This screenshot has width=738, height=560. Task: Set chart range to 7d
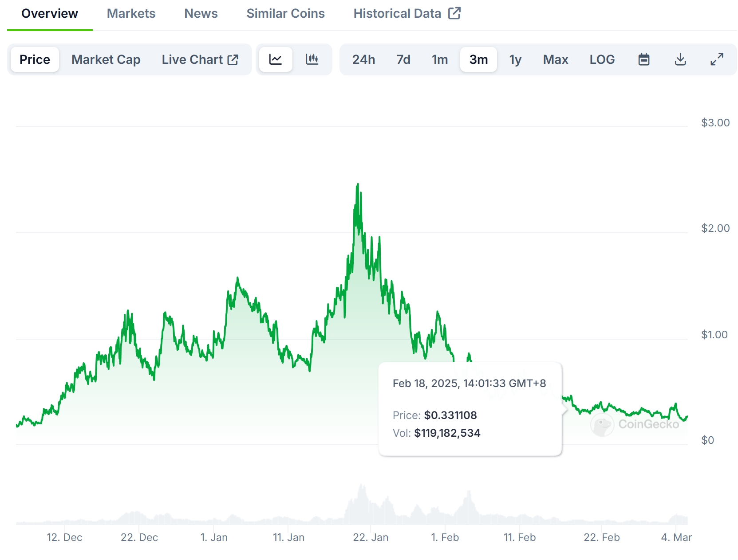tap(403, 59)
